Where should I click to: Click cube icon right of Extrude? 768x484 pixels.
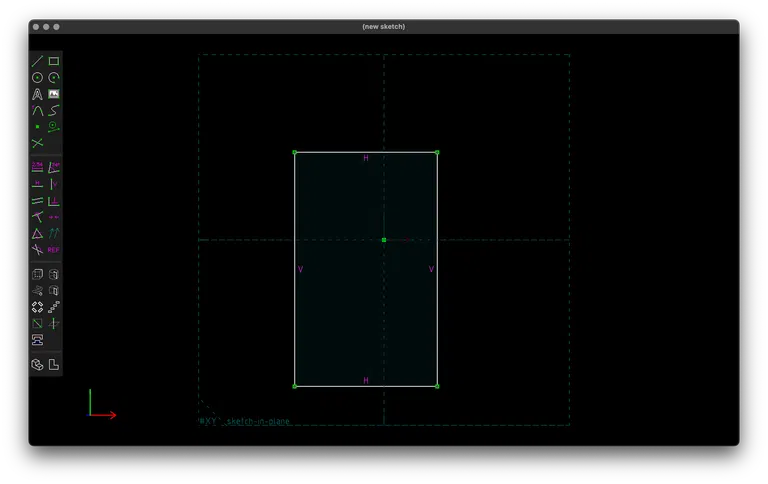[54, 274]
